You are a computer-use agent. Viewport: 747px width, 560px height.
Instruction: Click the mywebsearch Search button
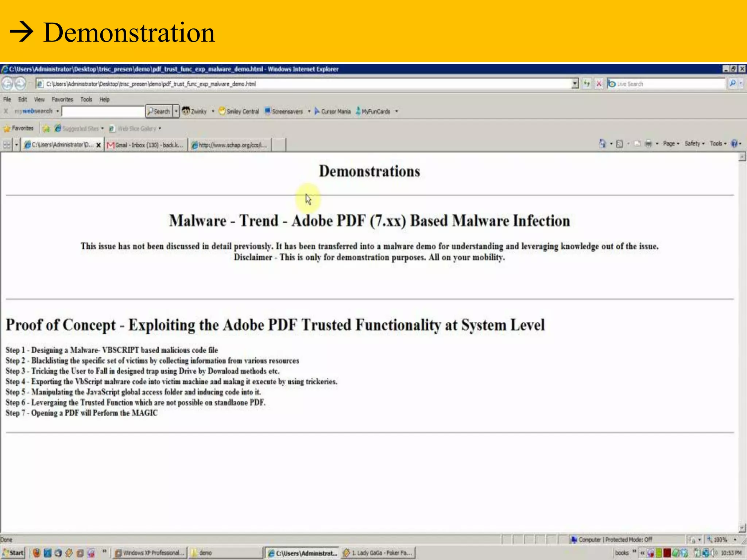click(159, 111)
